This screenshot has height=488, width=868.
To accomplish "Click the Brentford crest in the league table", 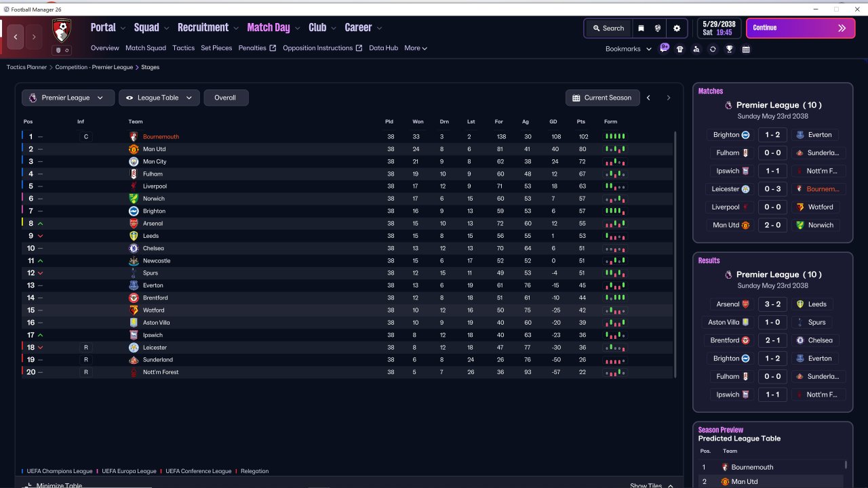I will tap(134, 298).
